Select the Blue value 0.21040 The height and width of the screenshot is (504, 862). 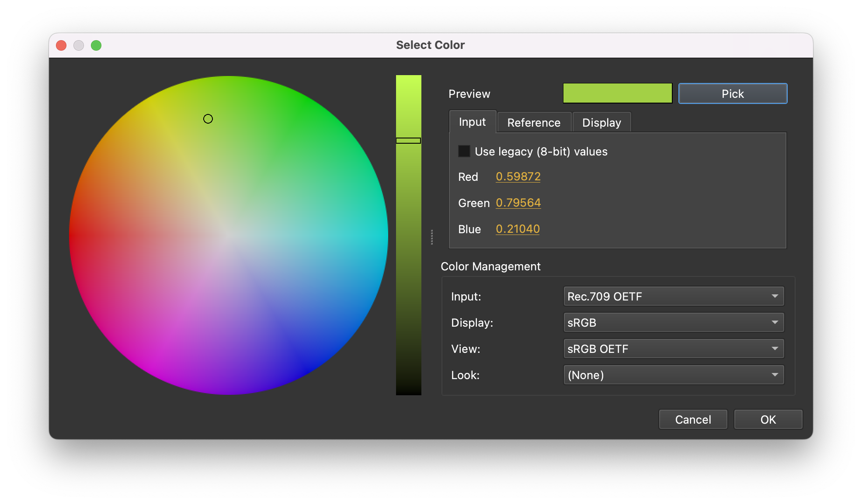click(518, 229)
